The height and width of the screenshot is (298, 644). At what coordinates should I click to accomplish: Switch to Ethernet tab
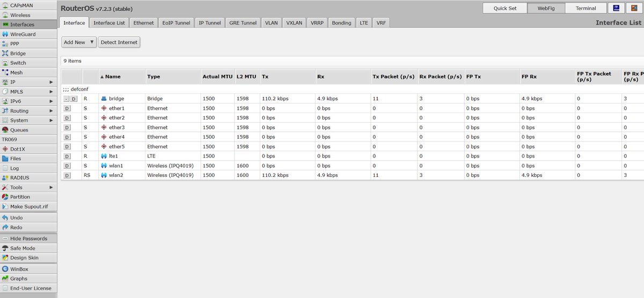pos(143,23)
